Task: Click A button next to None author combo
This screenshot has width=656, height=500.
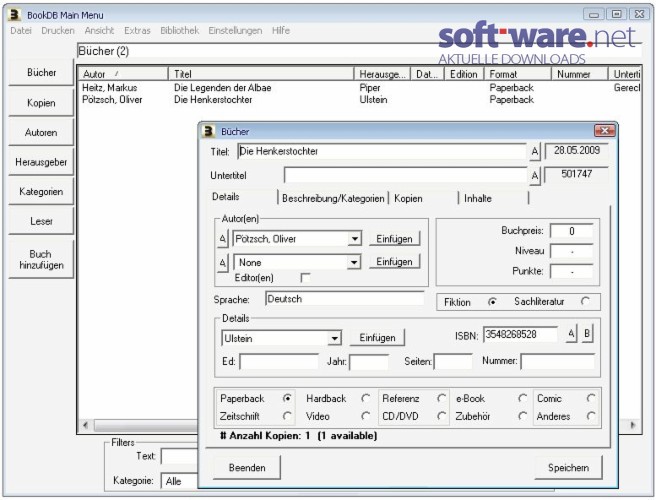Action: point(223,262)
